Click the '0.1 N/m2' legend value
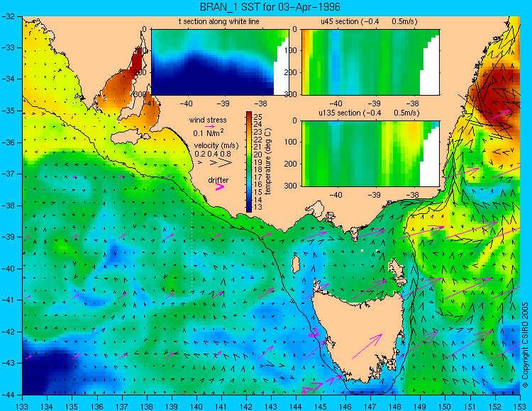The image size is (532, 411). [209, 133]
